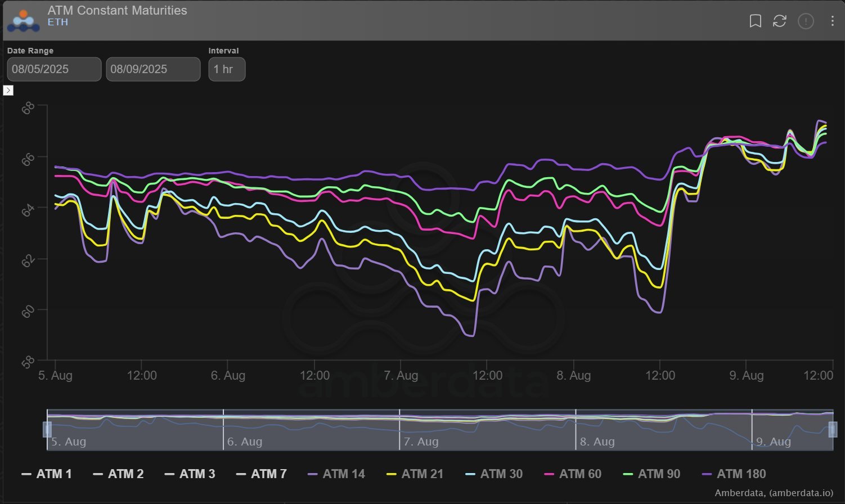Click 9. Aug in the navigator timeline
Screen dimensions: 845x504
coord(773,442)
